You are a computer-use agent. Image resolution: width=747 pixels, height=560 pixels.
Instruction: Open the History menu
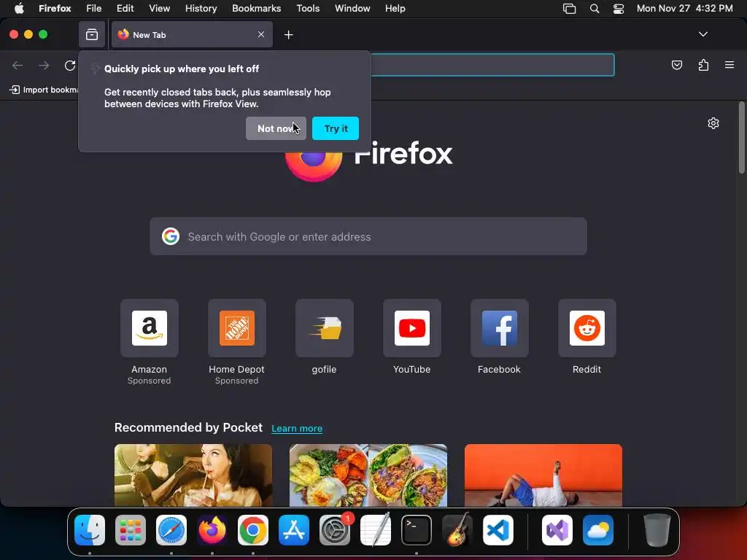[x=201, y=8]
